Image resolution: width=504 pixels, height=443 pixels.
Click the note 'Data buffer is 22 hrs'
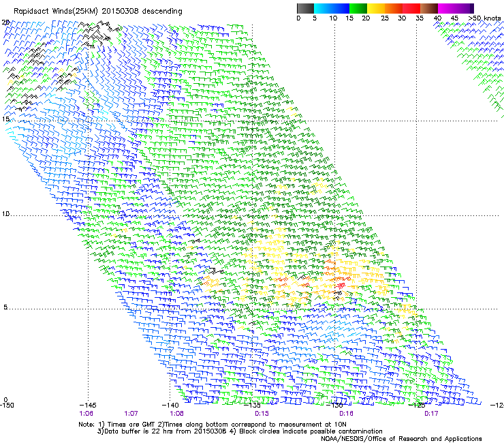[x=139, y=431]
